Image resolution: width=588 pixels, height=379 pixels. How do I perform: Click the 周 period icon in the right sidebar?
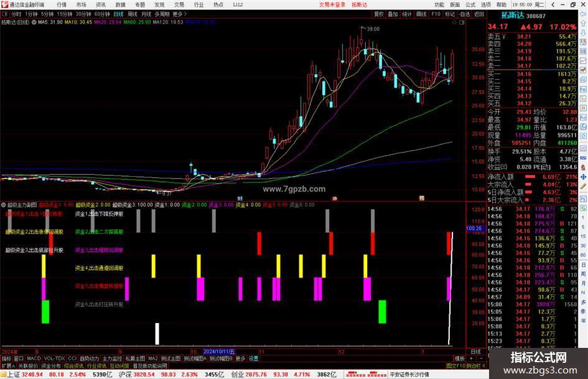[x=583, y=274]
